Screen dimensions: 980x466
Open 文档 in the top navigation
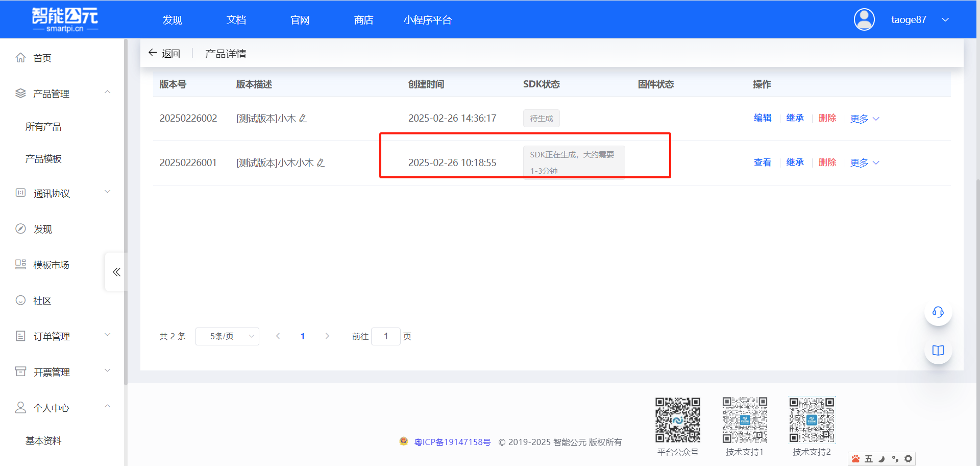pos(236,19)
